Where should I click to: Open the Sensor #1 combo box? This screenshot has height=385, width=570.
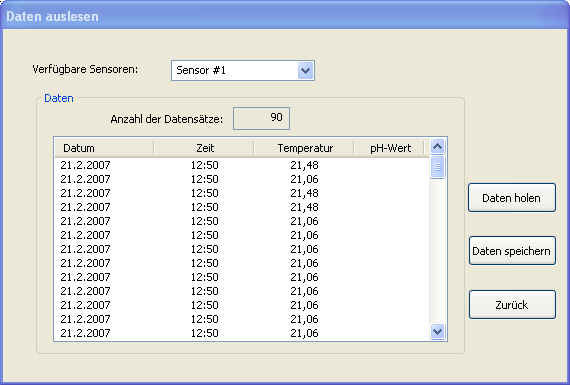(243, 70)
